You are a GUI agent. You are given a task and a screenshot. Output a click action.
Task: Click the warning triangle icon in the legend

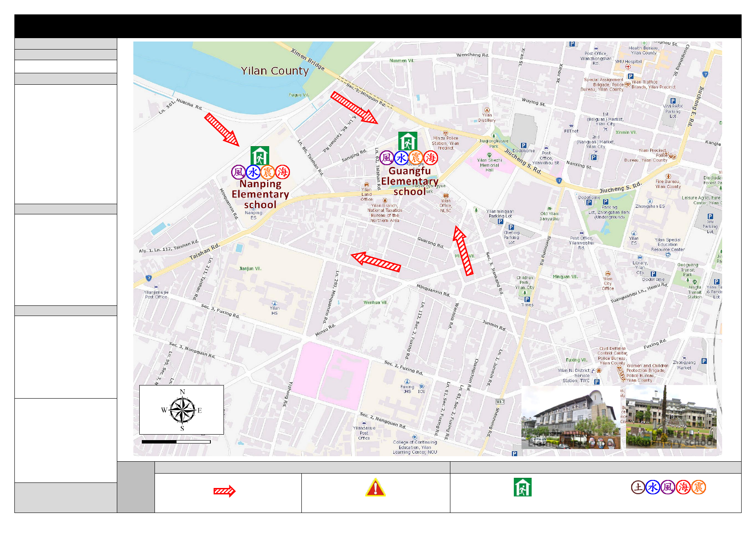(375, 487)
